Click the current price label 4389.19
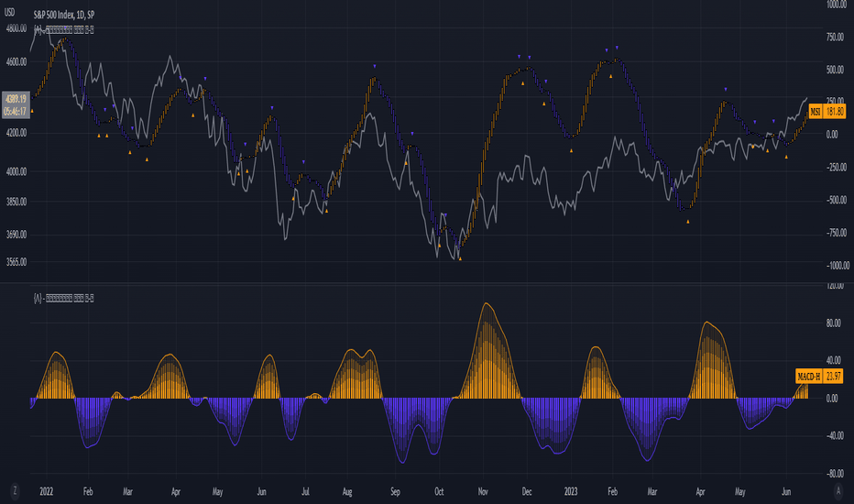Viewport: 854px width, 504px height. click(x=16, y=99)
